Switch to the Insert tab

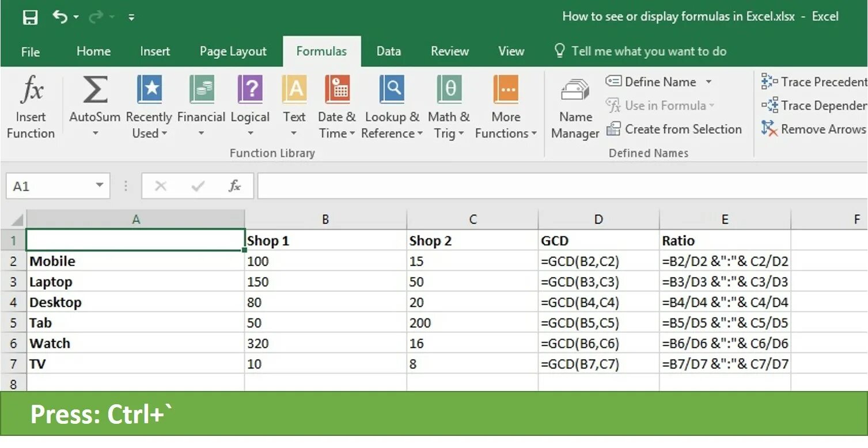(155, 51)
